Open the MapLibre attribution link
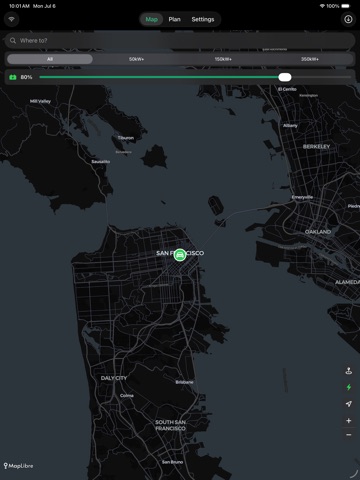360x480 pixels. [x=18, y=466]
